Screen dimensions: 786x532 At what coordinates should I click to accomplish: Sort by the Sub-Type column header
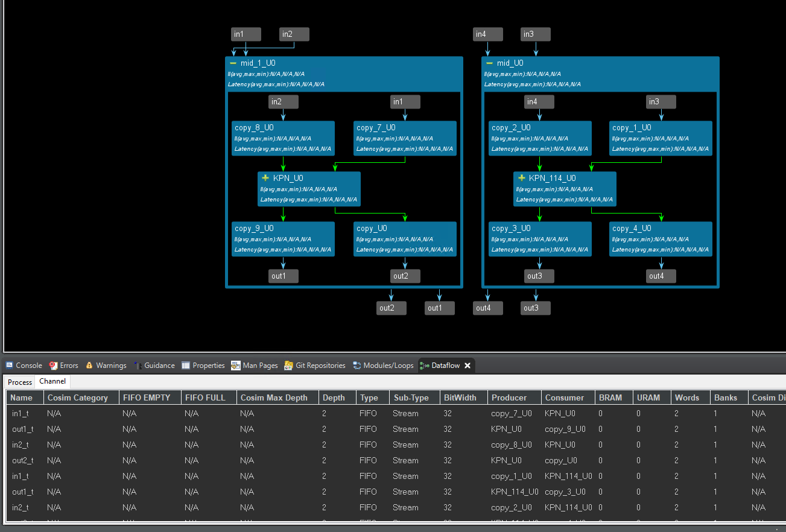[x=415, y=397]
